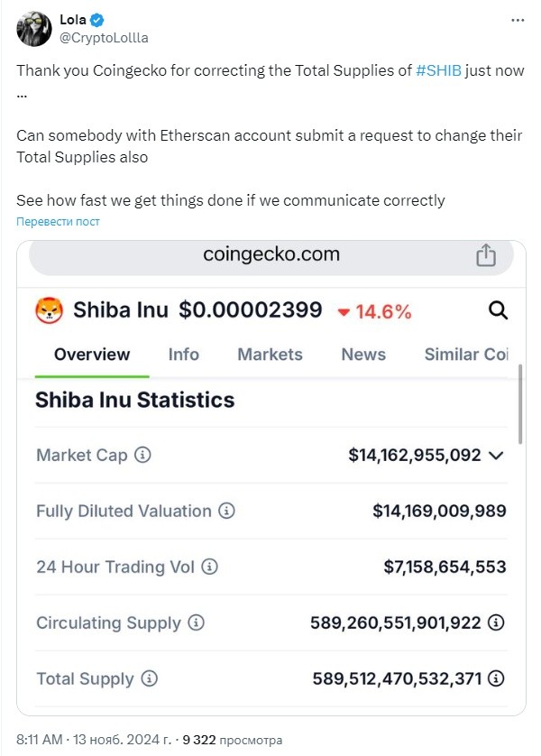Viewport: 541px width, 756px height.
Task: Click the blue verified badge
Action: (x=96, y=20)
